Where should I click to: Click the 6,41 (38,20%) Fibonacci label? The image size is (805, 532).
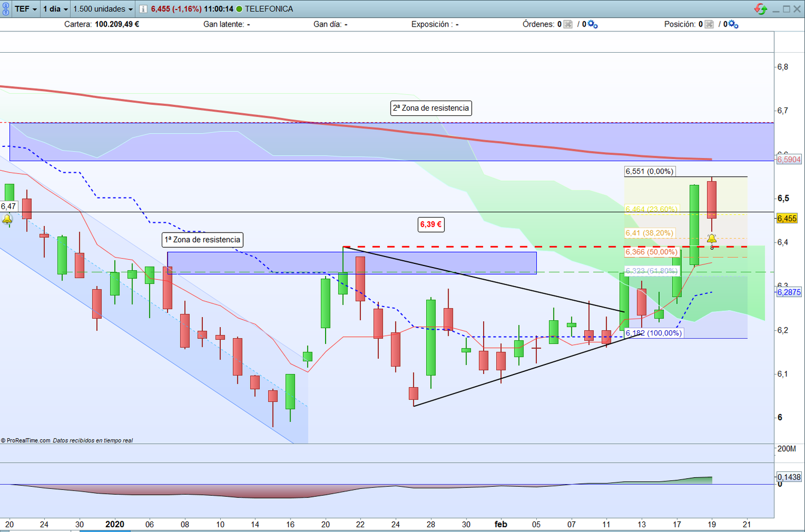[649, 233]
